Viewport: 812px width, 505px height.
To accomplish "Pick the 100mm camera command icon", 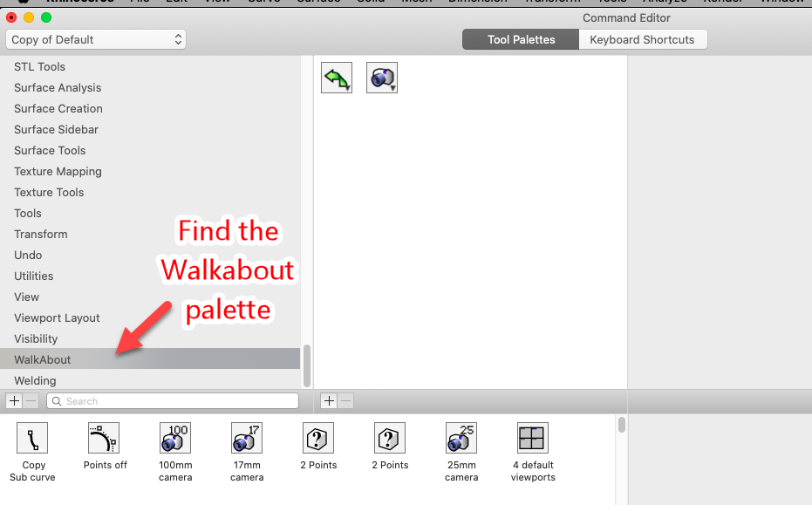I will click(x=175, y=438).
